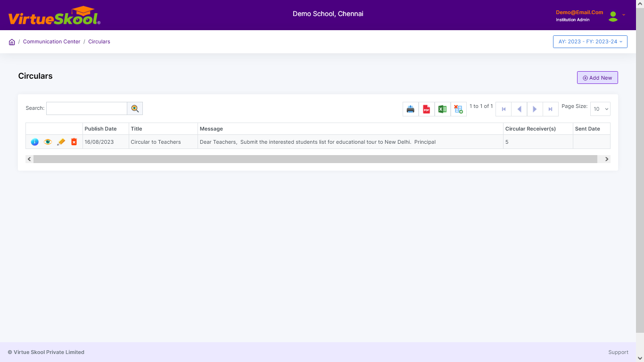The width and height of the screenshot is (644, 362).
Task: Click the Virtue Skool Private Limited footer text
Action: tap(46, 352)
